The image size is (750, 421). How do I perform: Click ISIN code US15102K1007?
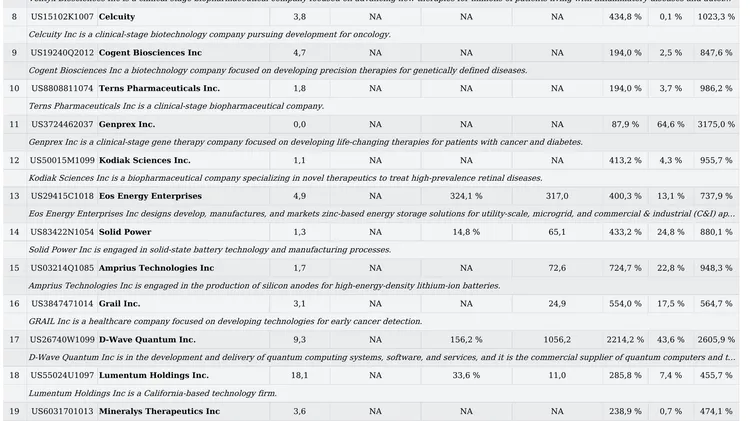coord(62,17)
